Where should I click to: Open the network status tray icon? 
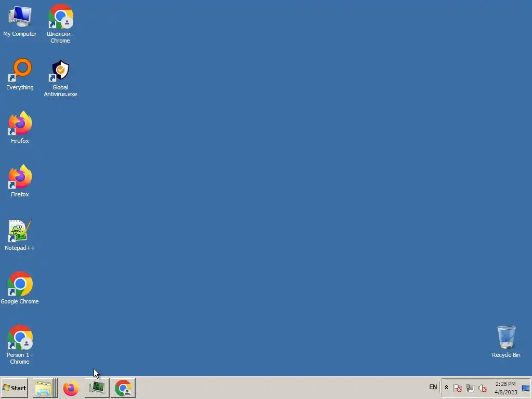click(x=470, y=388)
